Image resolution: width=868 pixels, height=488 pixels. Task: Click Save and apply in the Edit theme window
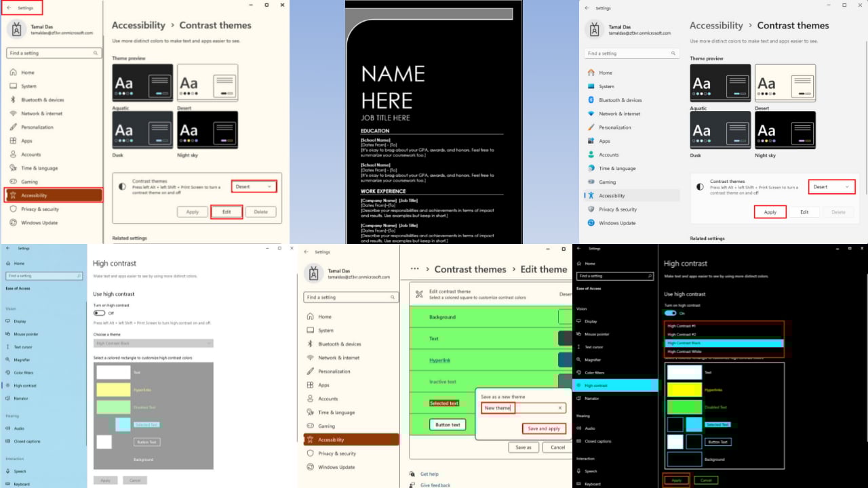point(544,428)
